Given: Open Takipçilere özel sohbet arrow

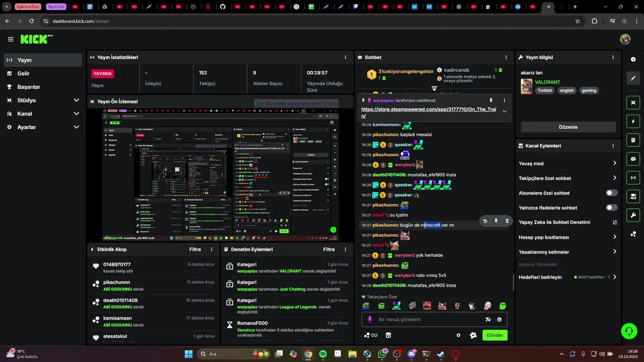Looking at the screenshot, I should (x=615, y=178).
